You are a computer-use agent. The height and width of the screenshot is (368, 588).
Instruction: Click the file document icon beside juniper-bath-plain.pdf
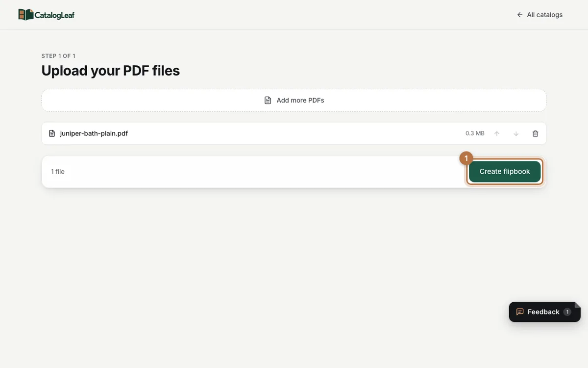tap(52, 133)
